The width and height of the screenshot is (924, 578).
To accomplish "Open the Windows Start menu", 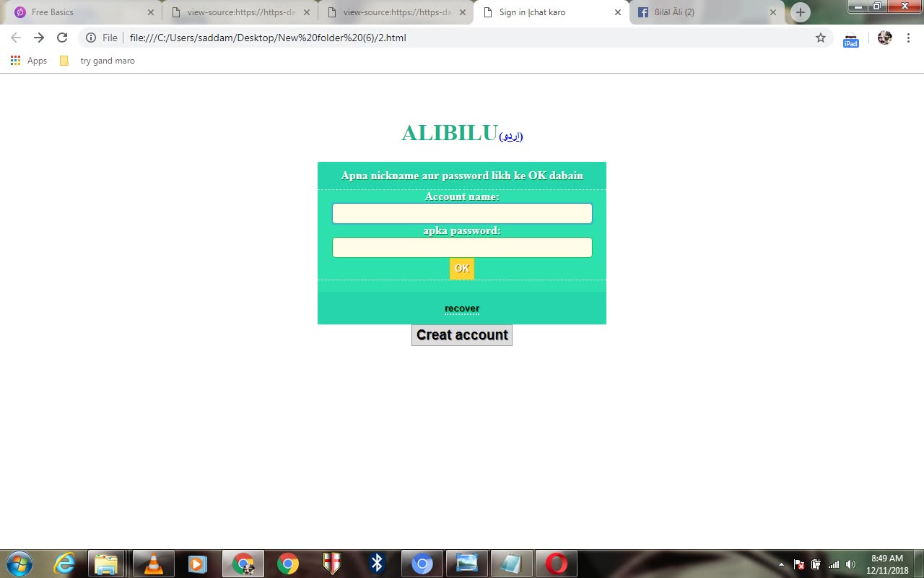I will click(x=19, y=564).
